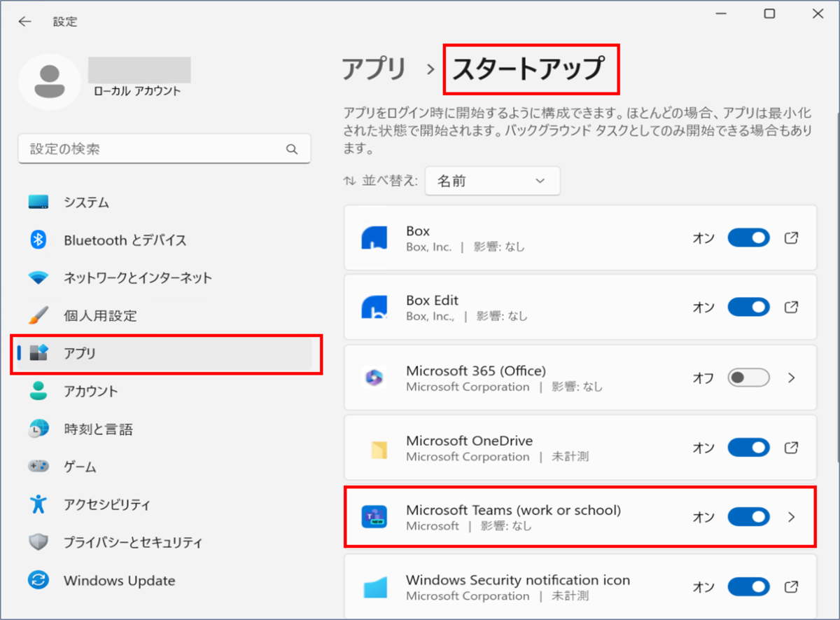Viewport: 840px width, 620px height.
Task: Turn off Box startup toggle
Action: point(748,238)
